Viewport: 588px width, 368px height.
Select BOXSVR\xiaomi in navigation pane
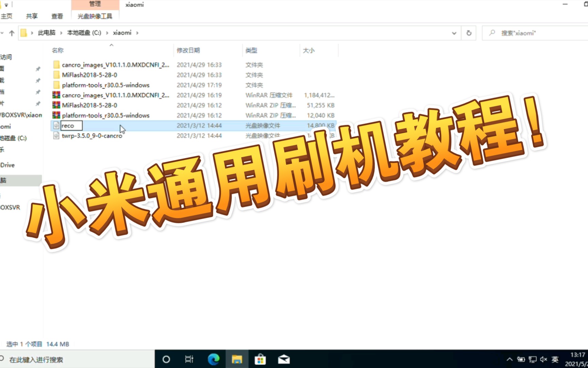pyautogui.click(x=21, y=115)
